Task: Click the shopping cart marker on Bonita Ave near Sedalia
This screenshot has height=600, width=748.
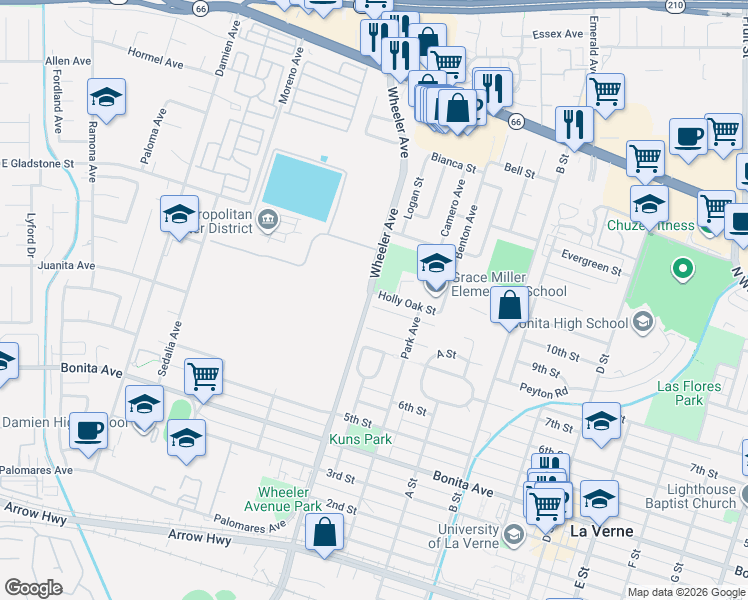Action: pos(204,377)
